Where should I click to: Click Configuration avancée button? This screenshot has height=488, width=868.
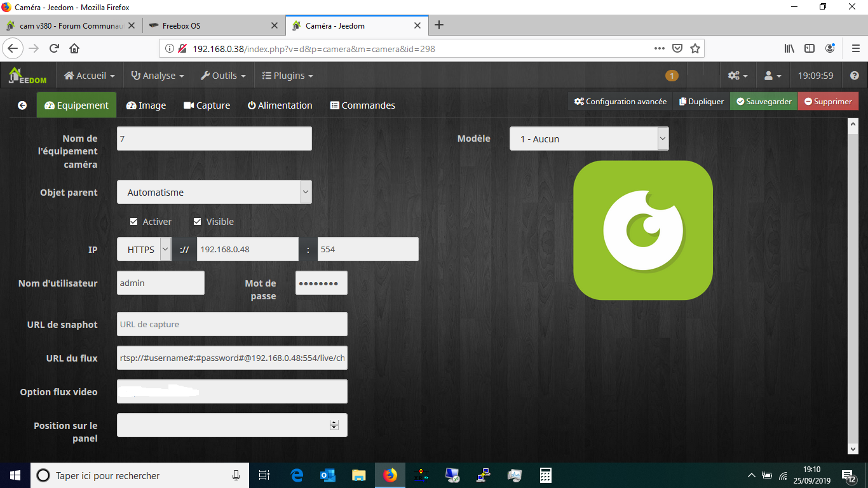click(x=620, y=101)
